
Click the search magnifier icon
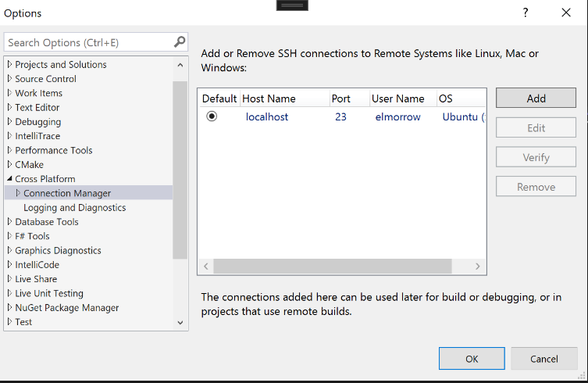(x=180, y=42)
